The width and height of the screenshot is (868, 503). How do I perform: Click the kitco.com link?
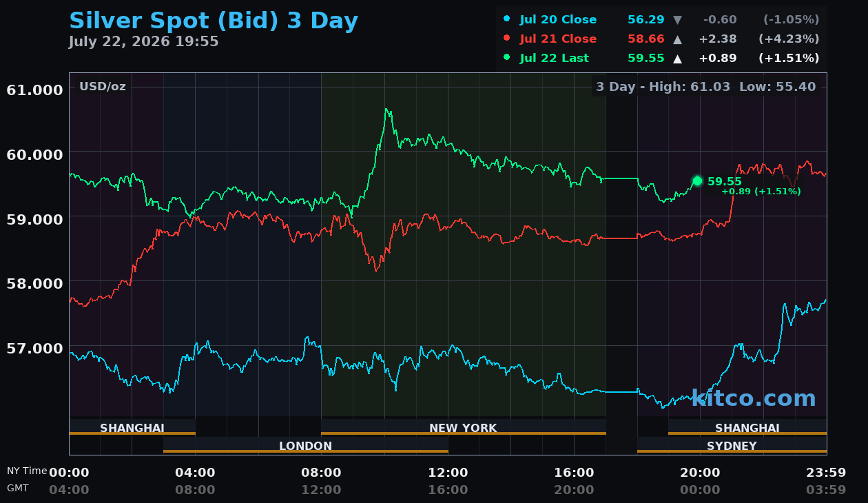(x=754, y=398)
